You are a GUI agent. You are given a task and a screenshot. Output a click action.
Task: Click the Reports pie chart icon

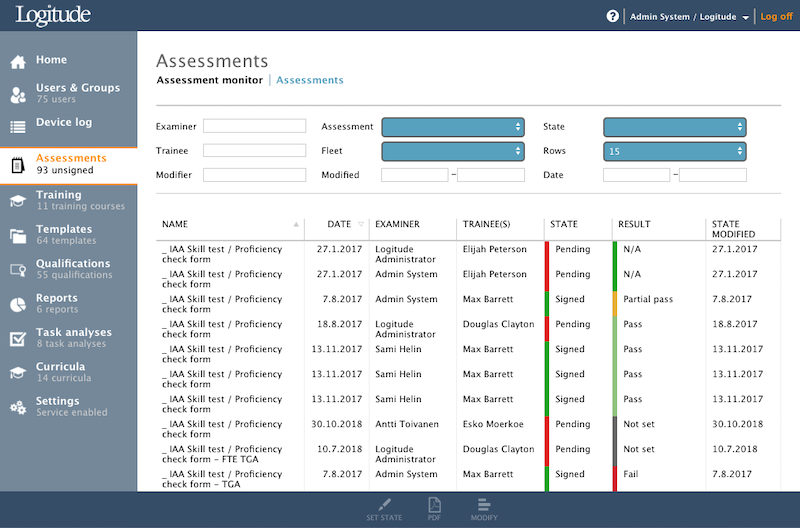point(18,305)
